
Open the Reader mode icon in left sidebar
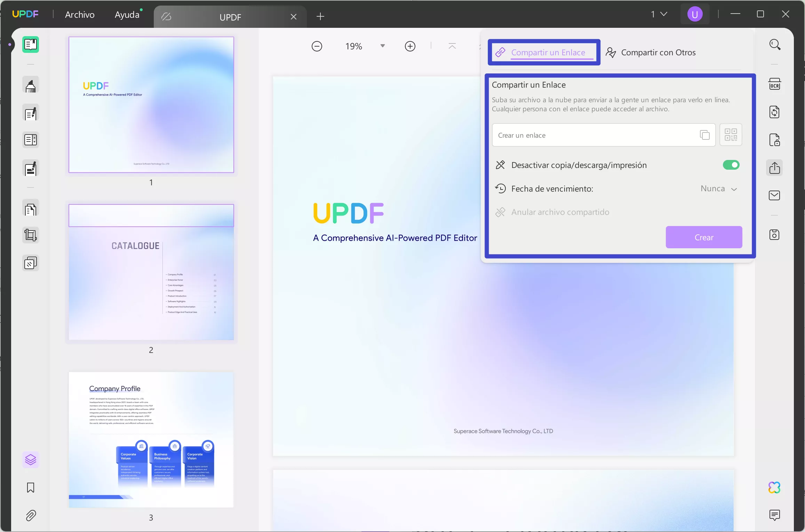31,45
